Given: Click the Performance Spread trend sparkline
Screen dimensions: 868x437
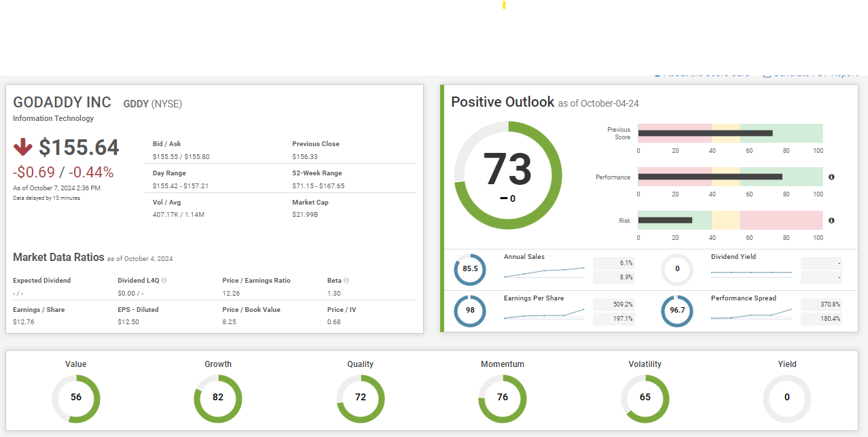Looking at the screenshot, I should tap(751, 313).
